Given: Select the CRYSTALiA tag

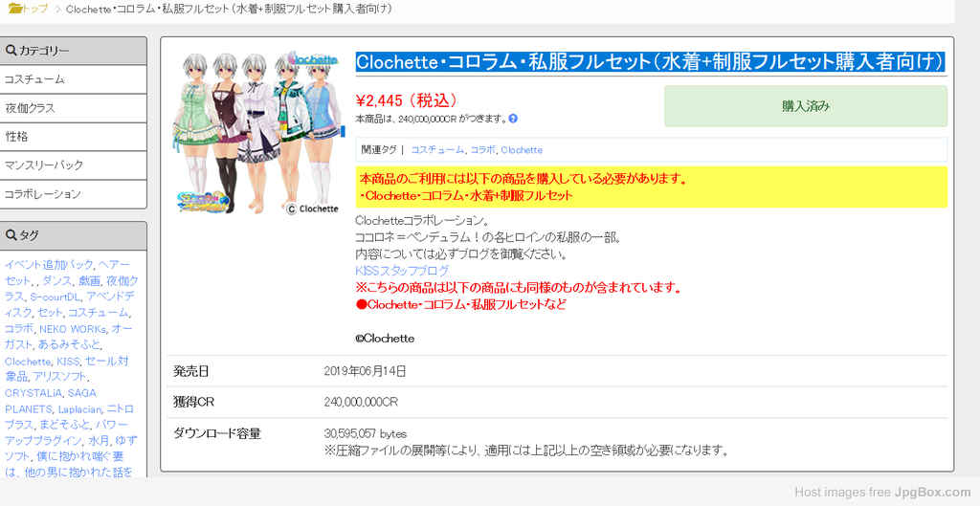Looking at the screenshot, I should click(x=33, y=393).
